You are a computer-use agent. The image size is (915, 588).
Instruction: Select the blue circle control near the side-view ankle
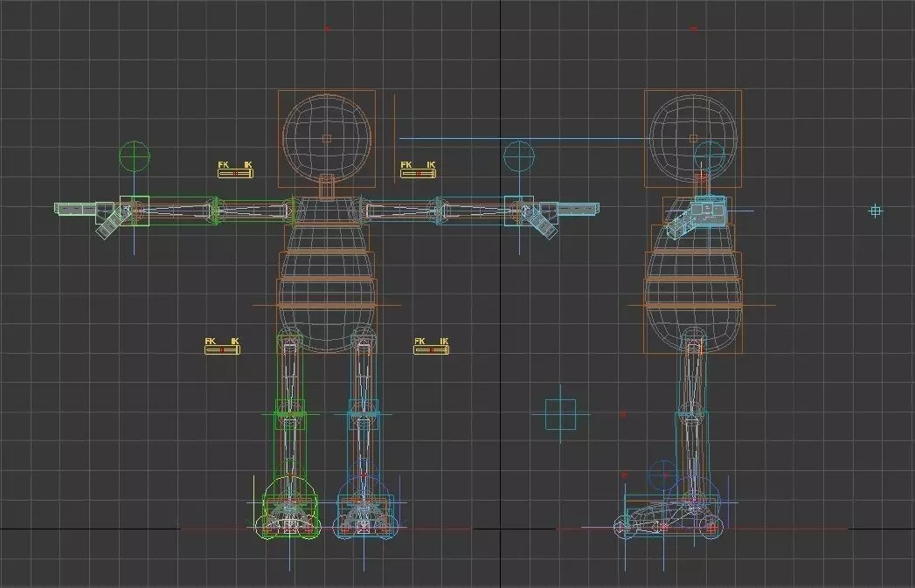tap(664, 475)
